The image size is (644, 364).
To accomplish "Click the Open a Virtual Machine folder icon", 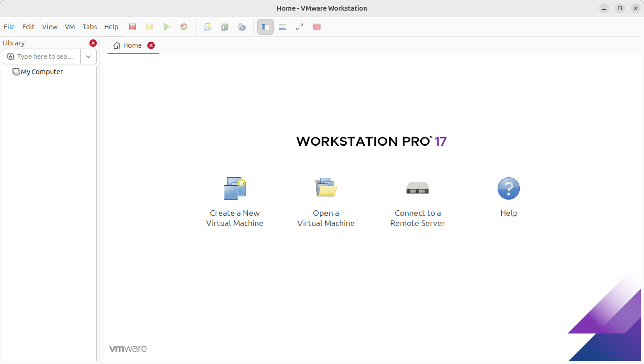I will point(326,187).
